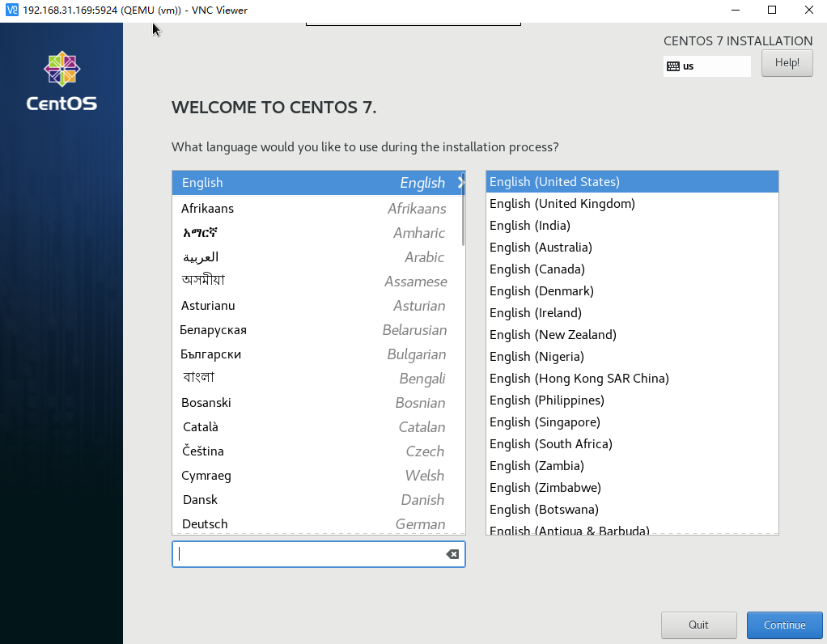Select Afrikaans language row
Screen dimensions: 827x644
(319, 209)
